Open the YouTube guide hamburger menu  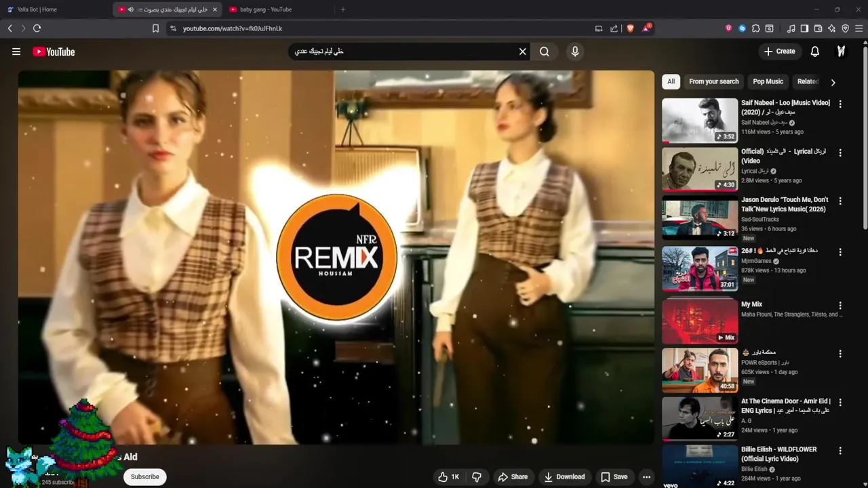click(16, 52)
